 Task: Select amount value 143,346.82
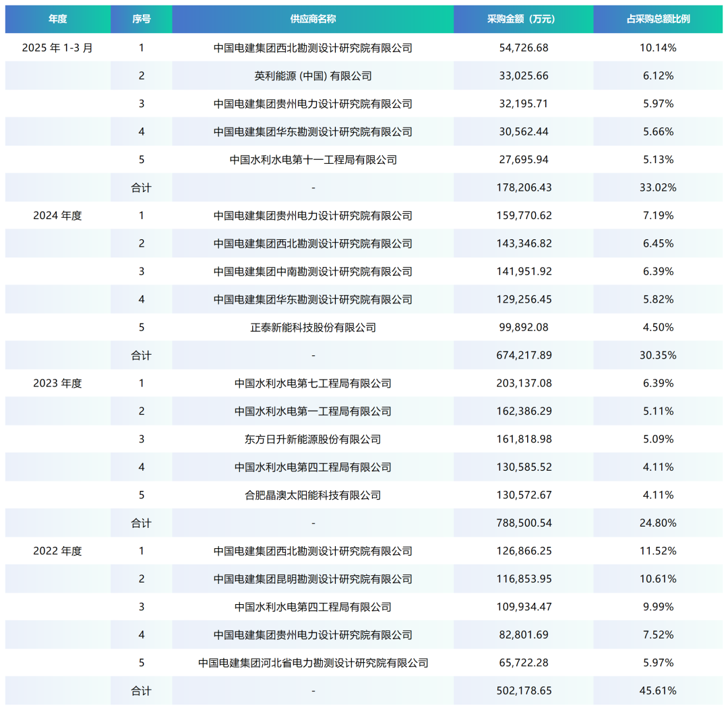[524, 243]
